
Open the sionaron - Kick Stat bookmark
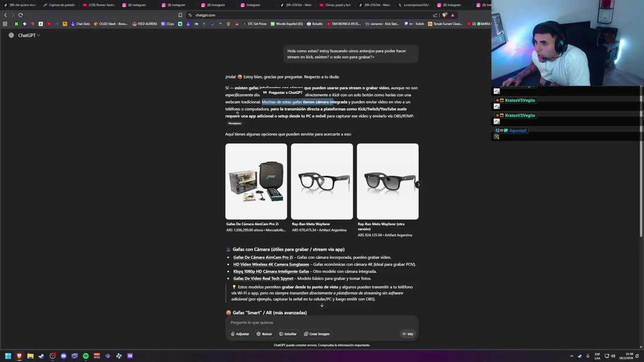pyautogui.click(x=382, y=24)
